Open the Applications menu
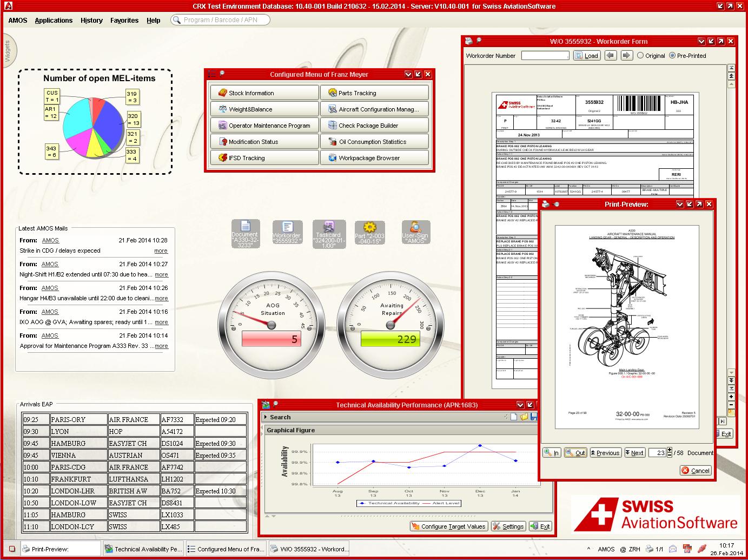748x560 pixels. point(54,20)
